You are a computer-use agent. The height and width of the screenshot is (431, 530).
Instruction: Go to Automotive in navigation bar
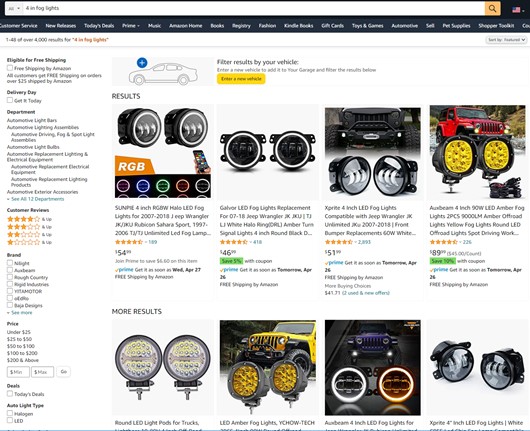pos(405,26)
